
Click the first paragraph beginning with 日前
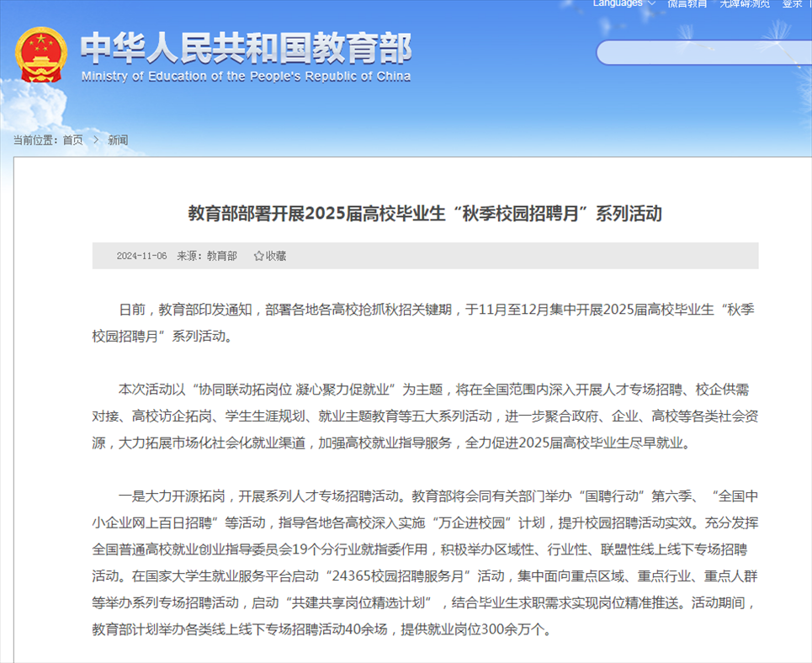tap(425, 322)
